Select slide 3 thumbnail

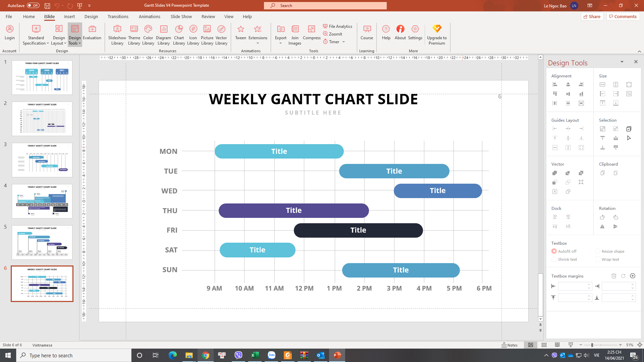tap(42, 160)
